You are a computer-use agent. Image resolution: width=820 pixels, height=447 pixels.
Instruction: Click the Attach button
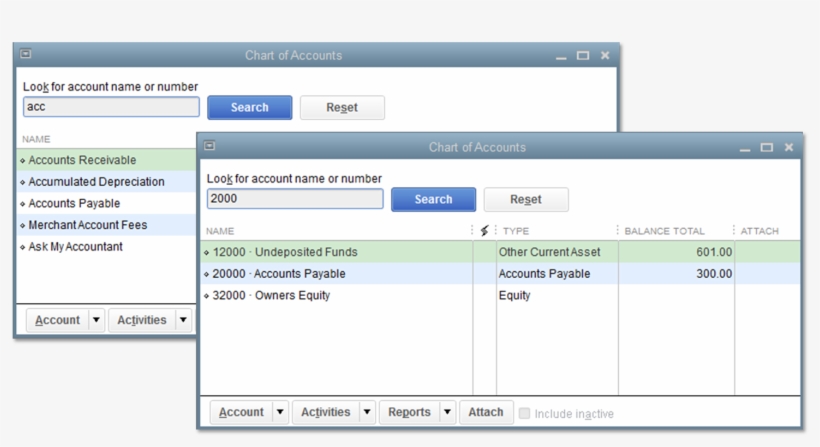pos(485,412)
